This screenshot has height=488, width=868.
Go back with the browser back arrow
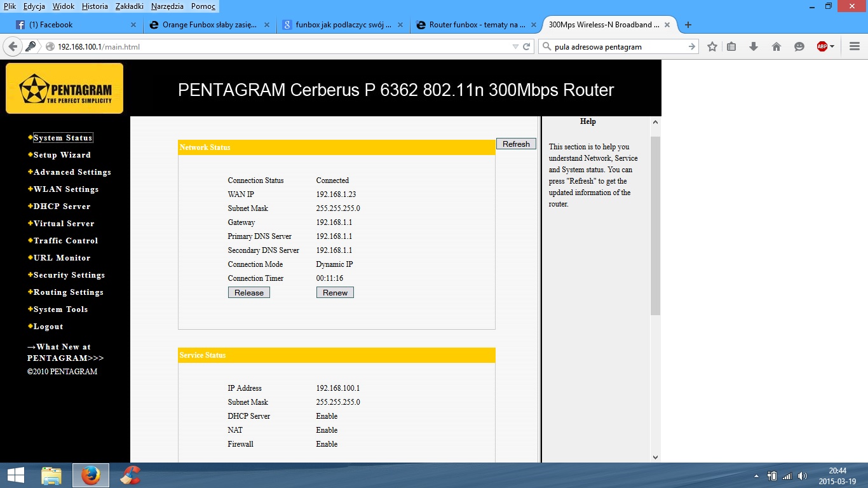pos(13,46)
